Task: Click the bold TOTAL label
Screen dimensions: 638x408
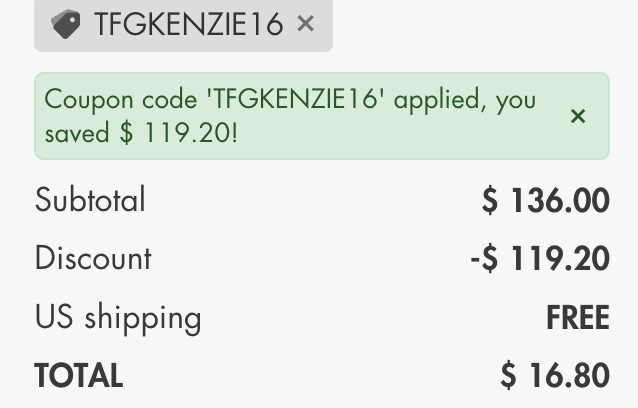Action: click(x=78, y=376)
